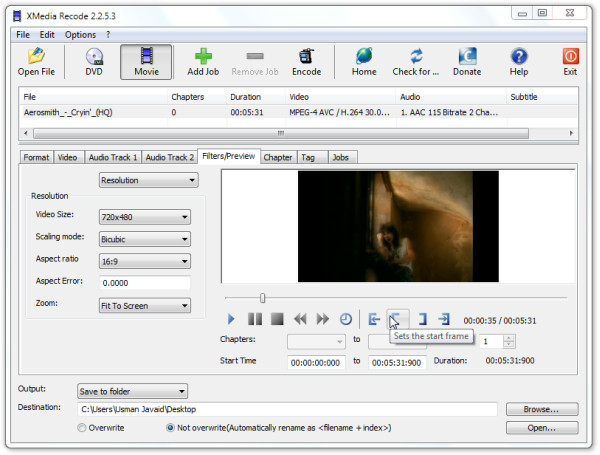The image size is (600, 455).
Task: Set the start frame bracket icon
Action: [x=398, y=319]
